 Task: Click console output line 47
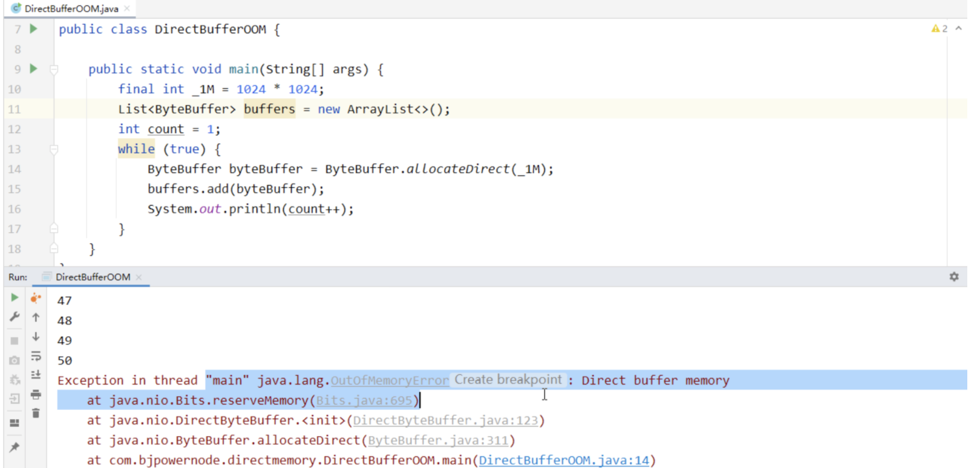click(65, 301)
